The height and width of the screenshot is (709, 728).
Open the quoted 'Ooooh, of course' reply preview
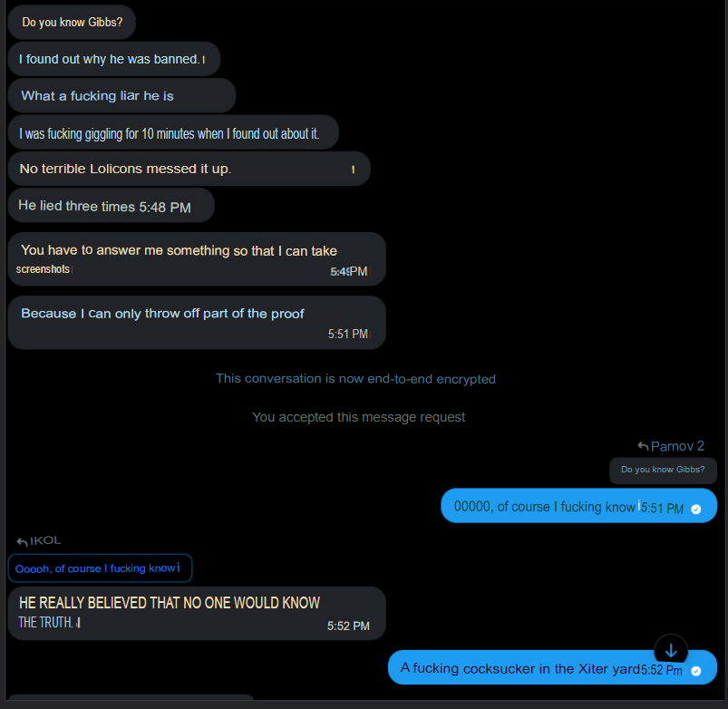pos(100,568)
